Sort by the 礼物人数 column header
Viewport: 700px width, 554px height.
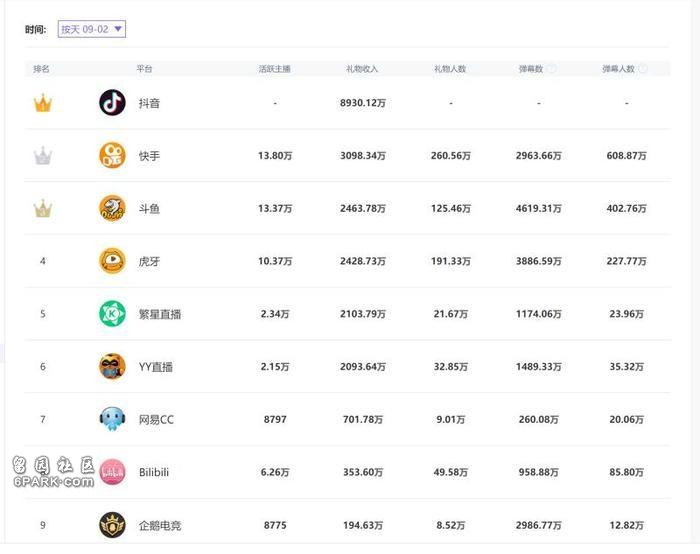(450, 69)
